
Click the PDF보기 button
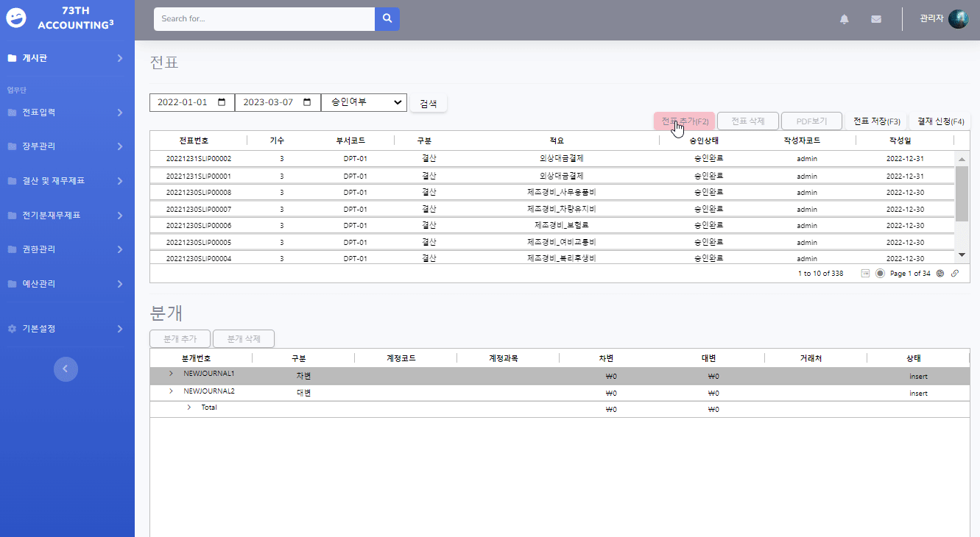click(x=811, y=121)
